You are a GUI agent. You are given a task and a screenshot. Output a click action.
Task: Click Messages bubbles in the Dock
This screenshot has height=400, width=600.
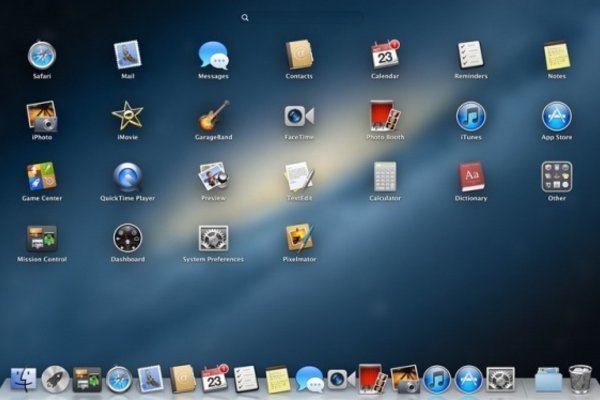click(x=310, y=380)
